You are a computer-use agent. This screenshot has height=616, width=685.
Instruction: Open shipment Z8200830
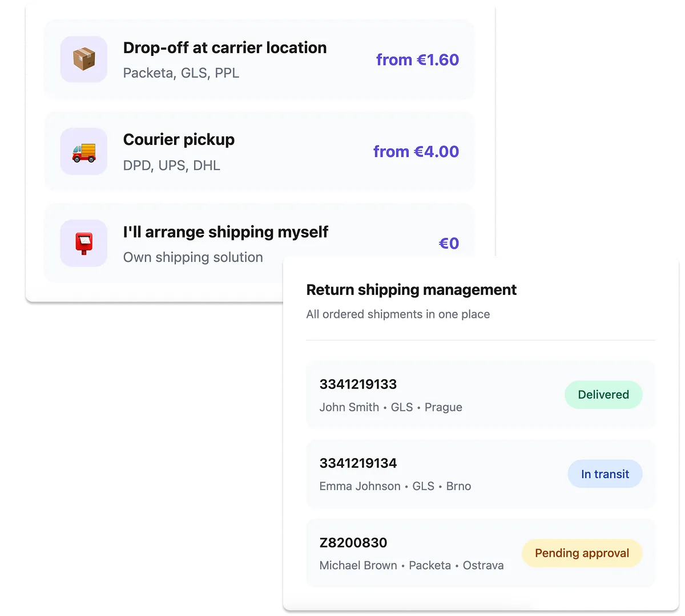click(x=353, y=542)
